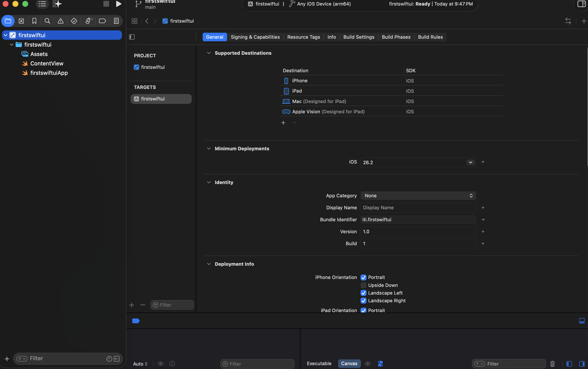Click the Bundle Identifier text field
Viewport: 588px width, 369px height.
tap(418, 219)
